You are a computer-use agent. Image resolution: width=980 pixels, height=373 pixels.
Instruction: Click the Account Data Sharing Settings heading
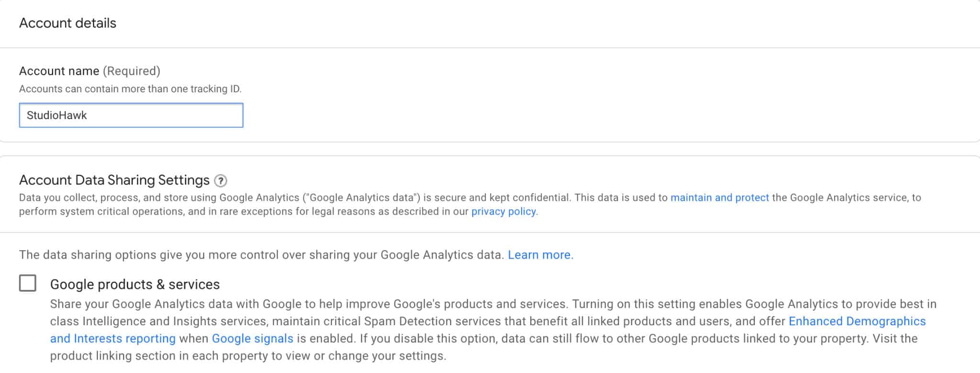[114, 180]
